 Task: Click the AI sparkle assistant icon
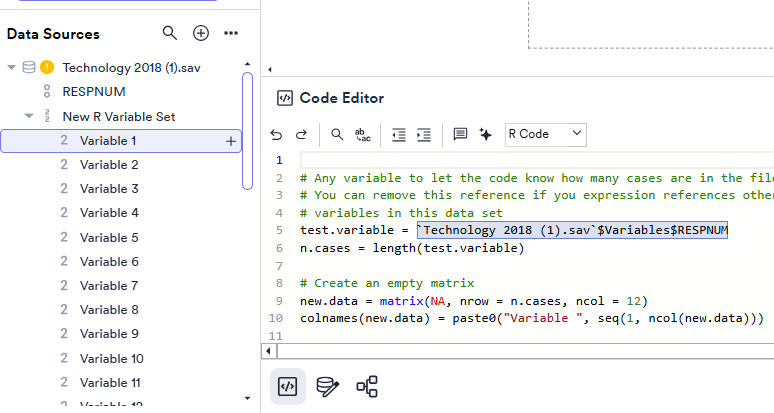click(x=486, y=134)
